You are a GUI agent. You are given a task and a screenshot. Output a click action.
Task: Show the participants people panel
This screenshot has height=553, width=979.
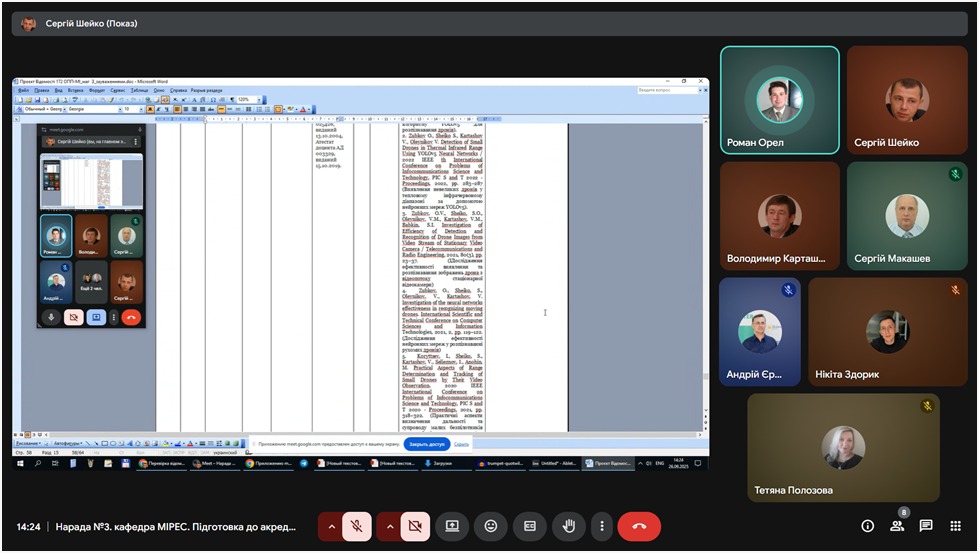[897, 526]
